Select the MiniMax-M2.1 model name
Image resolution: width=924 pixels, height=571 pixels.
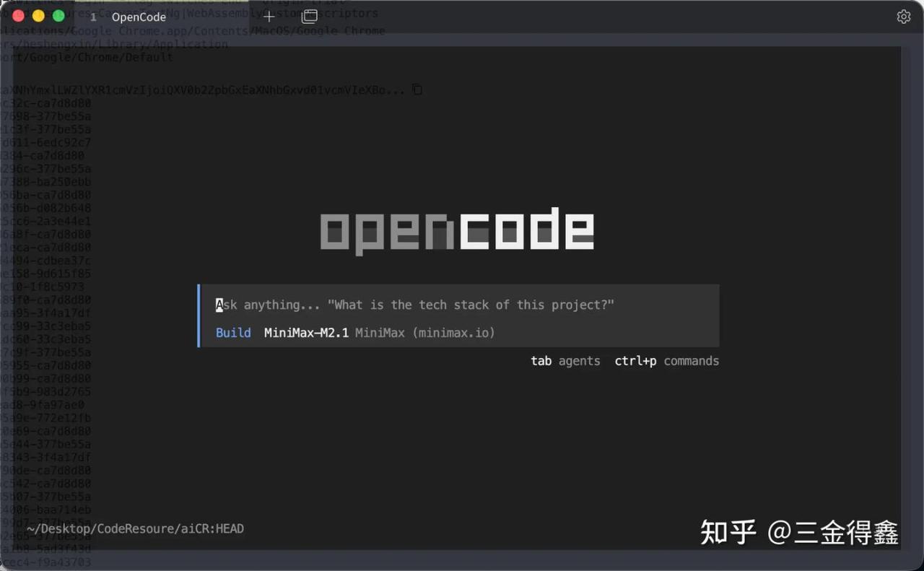306,333
